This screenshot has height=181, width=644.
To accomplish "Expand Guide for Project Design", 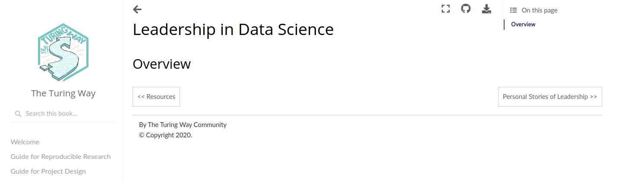I will coord(48,171).
